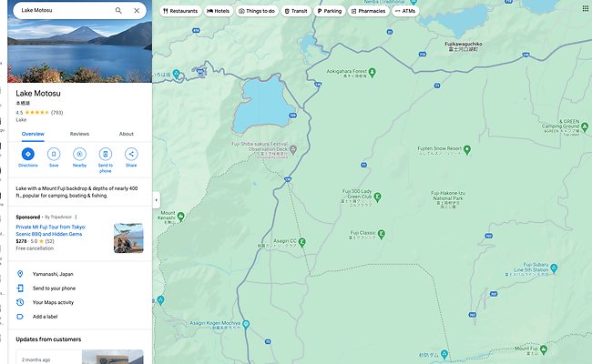Click Fujiten Snow Resort map pin

pyautogui.click(x=467, y=150)
